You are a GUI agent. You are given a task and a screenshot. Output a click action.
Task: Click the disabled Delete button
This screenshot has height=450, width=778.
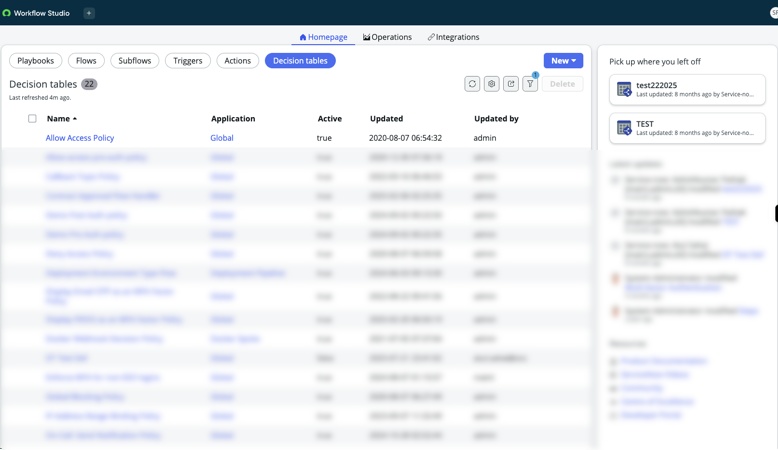(562, 84)
